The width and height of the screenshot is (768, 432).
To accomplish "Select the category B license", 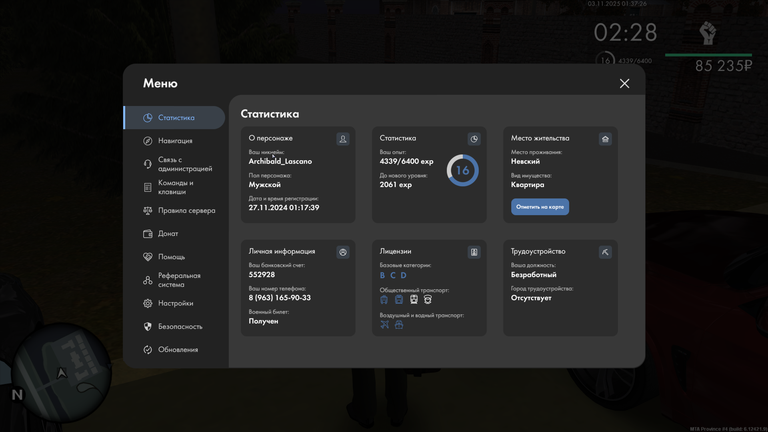I will 383,275.
